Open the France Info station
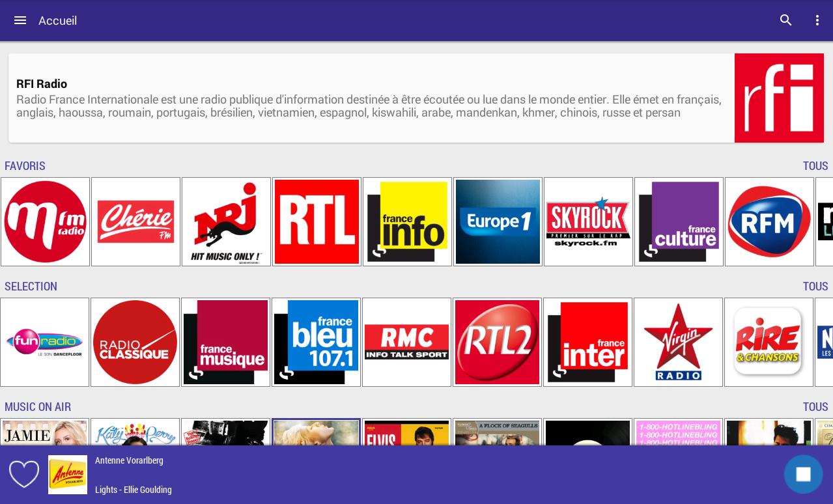 tap(407, 222)
